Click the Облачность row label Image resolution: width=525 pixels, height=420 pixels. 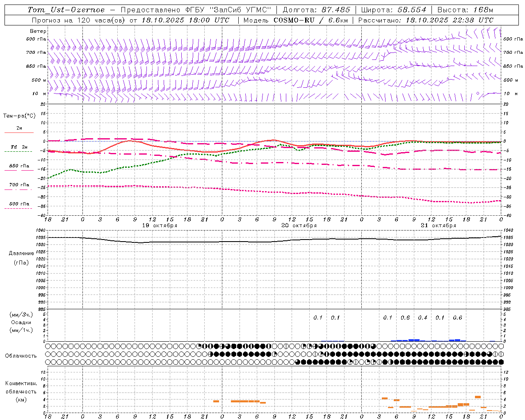click(21, 356)
